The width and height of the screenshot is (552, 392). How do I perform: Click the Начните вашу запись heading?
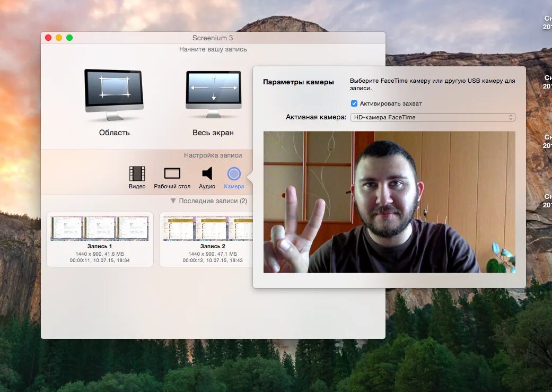(213, 49)
